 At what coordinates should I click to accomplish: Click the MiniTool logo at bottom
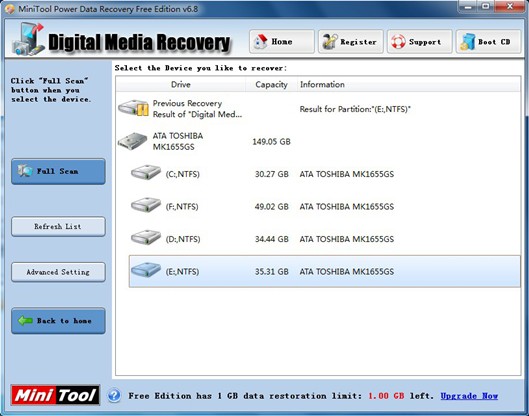55,395
